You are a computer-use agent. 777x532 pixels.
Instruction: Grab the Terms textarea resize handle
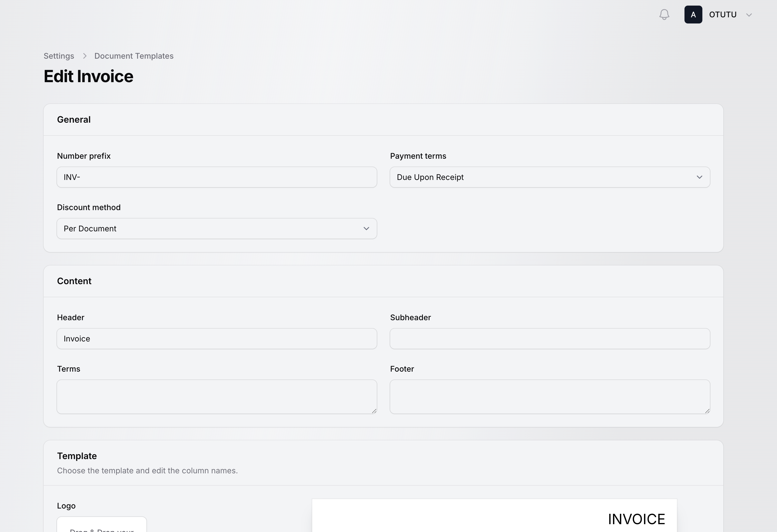point(374,411)
